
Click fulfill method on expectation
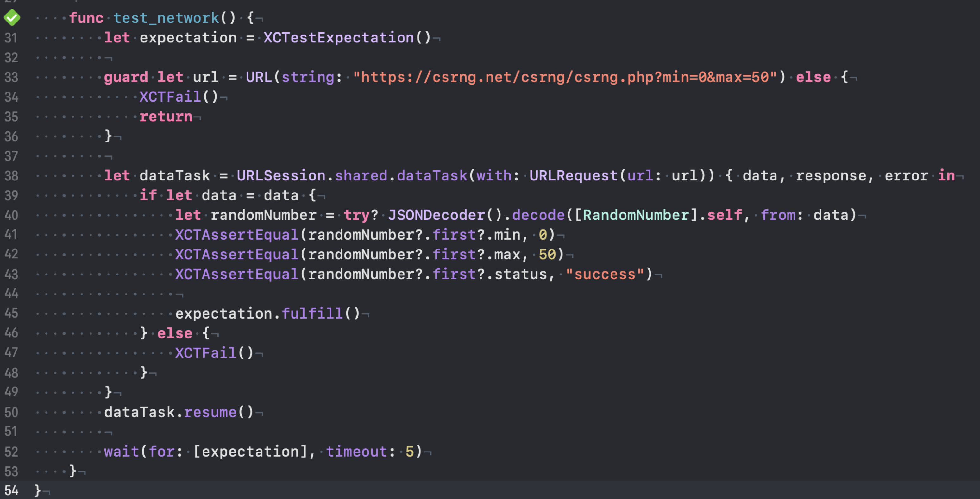(312, 313)
